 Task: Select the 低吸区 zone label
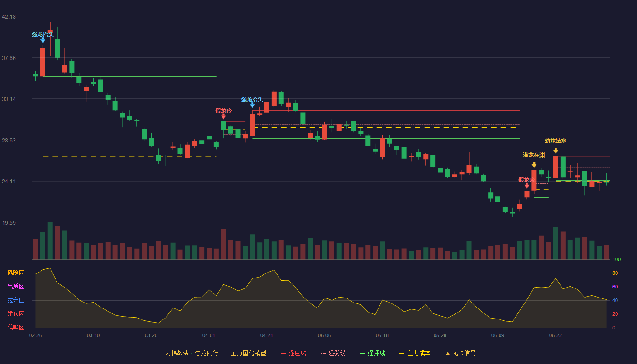click(x=15, y=328)
